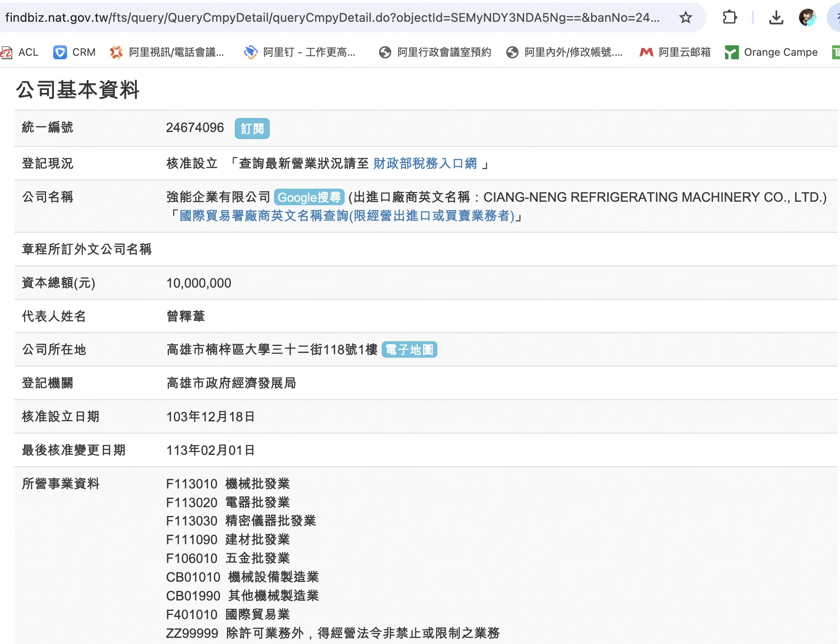This screenshot has height=644, width=840.
Task: Open the Orange Campe bookmark
Action: [x=772, y=52]
